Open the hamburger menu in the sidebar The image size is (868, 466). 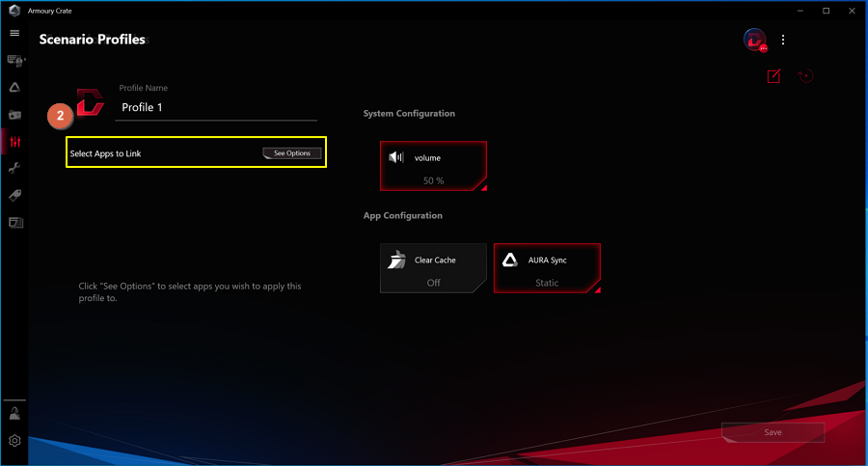[14, 33]
